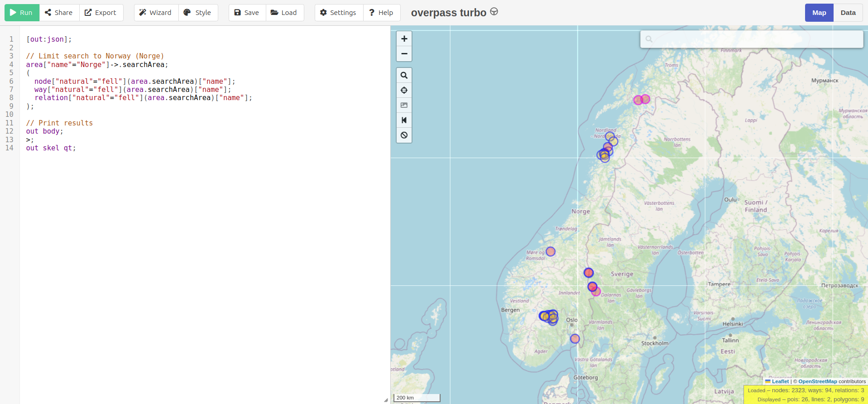Click the clear data overlay icon

(x=404, y=135)
